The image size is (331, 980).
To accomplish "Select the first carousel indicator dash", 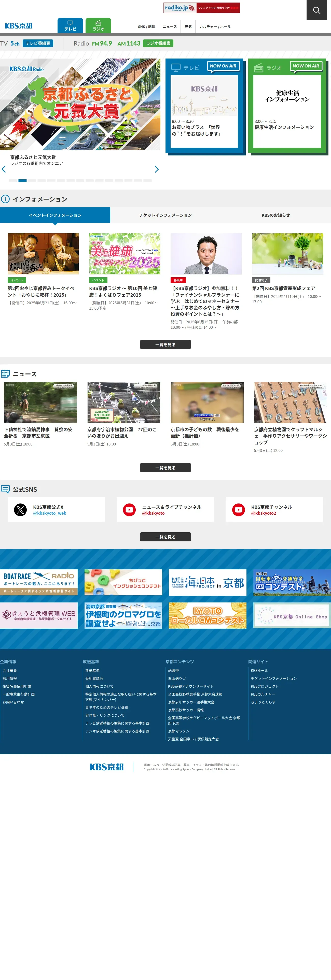I will pos(12,181).
